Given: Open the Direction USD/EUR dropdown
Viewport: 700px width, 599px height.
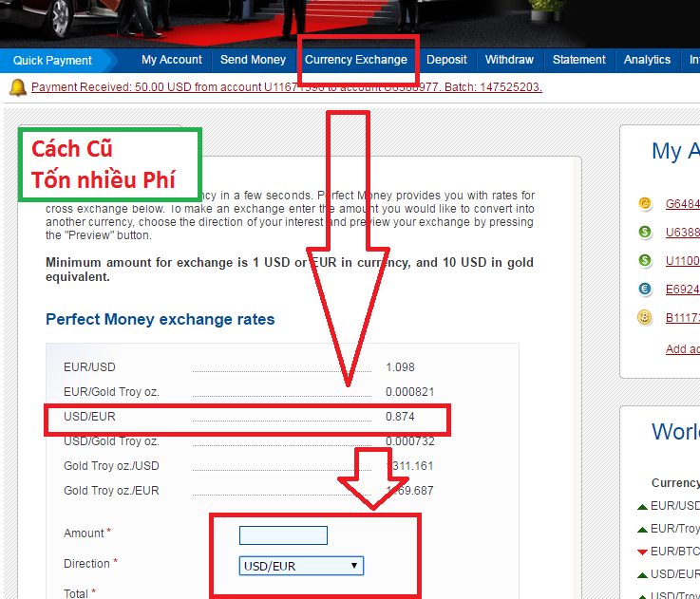Looking at the screenshot, I should (301, 566).
